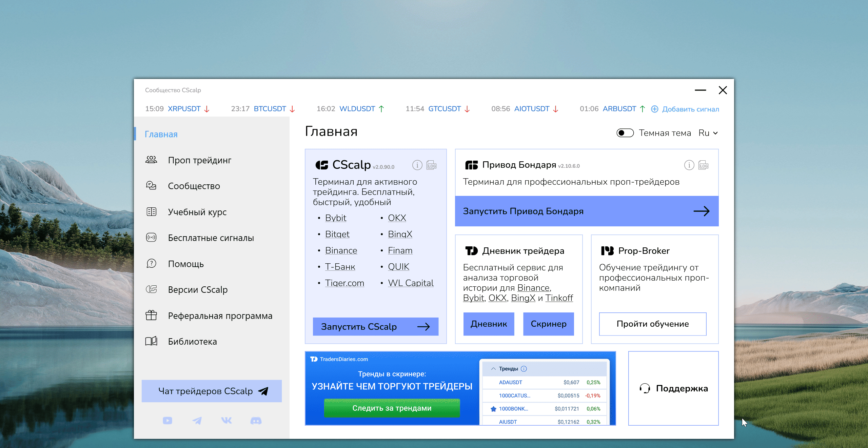Click the Дневник трейдера TD logo
Viewport: 868px width, 448px height.
click(471, 251)
